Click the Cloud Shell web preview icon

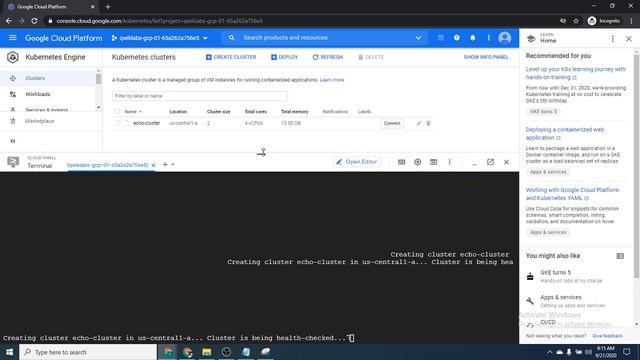pos(433,162)
